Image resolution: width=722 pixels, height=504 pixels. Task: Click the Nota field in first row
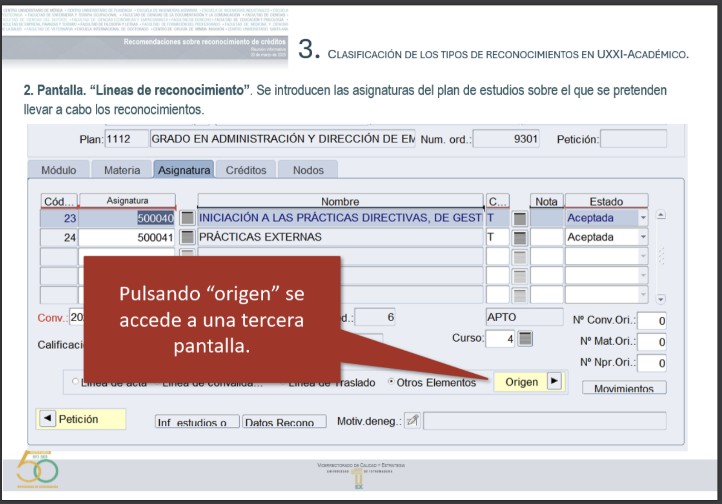pyautogui.click(x=546, y=217)
